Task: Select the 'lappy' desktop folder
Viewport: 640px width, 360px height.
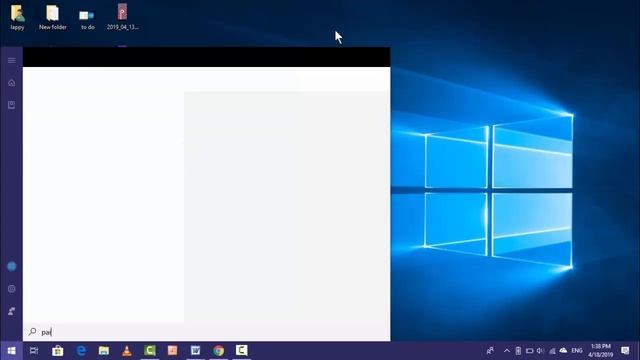Action: (17, 17)
